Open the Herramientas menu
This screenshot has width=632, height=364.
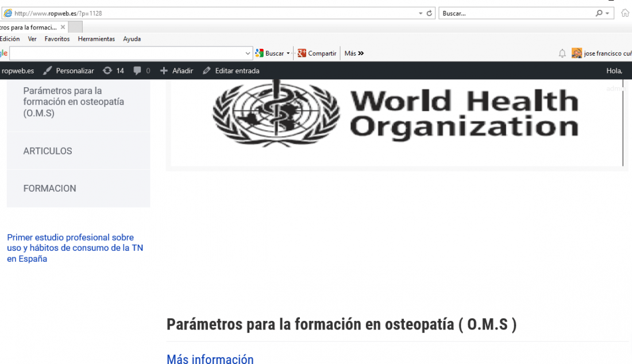(x=97, y=39)
